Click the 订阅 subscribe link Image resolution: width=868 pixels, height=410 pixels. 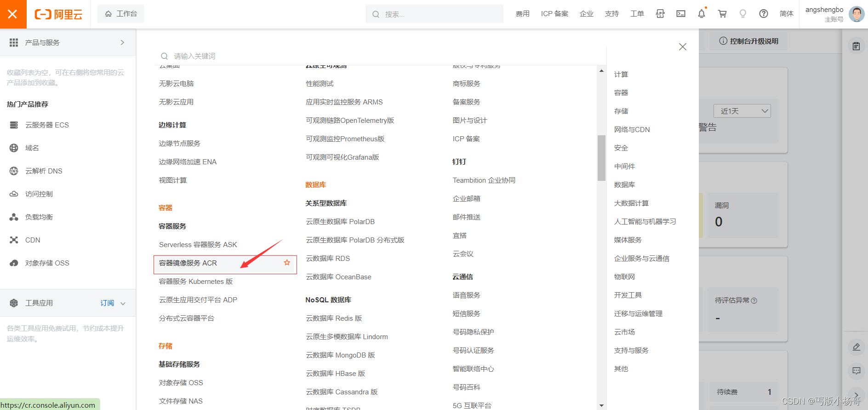(x=107, y=303)
